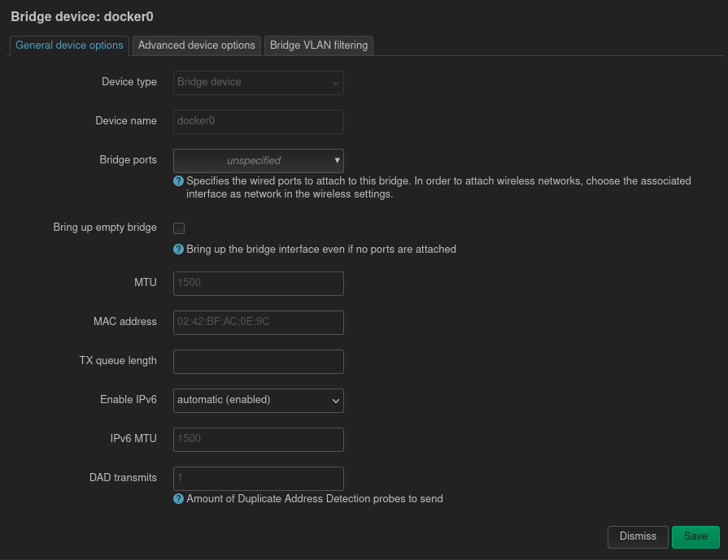Click the MTU input field
This screenshot has width=728, height=560.
pos(258,283)
